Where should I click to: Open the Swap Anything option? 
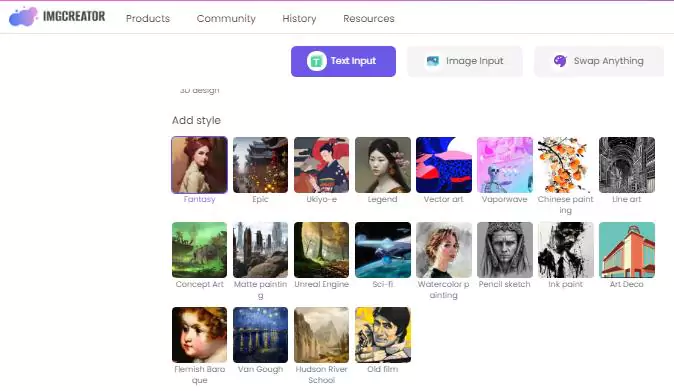pos(599,61)
